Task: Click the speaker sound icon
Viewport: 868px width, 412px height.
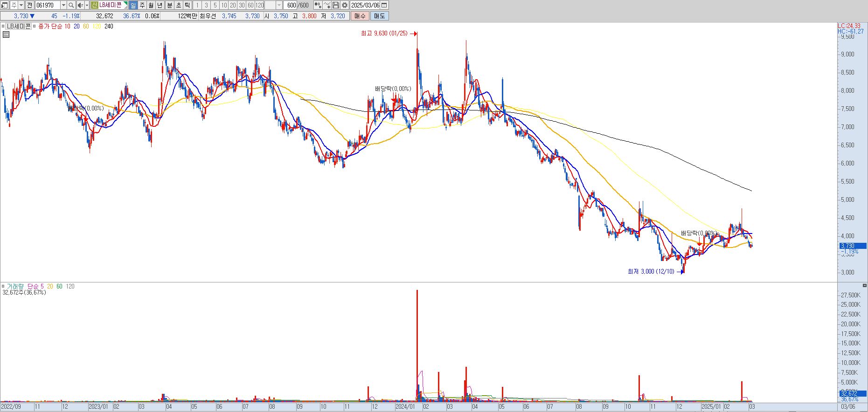Action: 80,5
